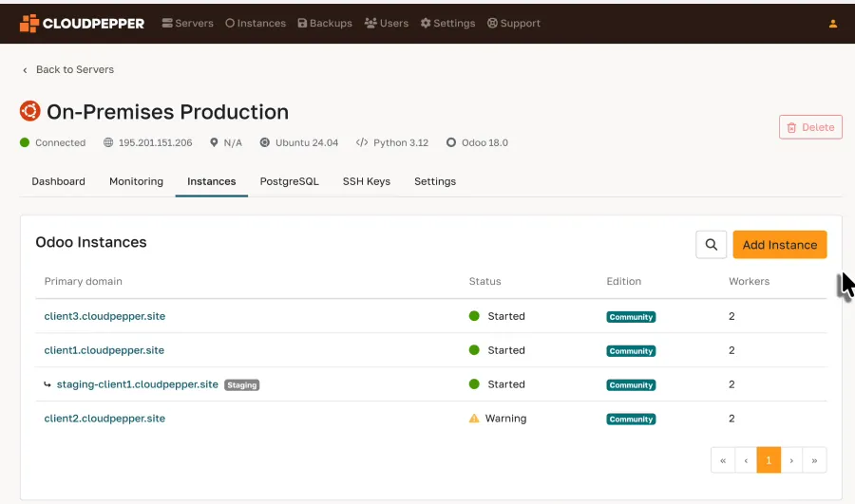Open the server Settings tab
Screen dimensions: 855x504
click(435, 181)
